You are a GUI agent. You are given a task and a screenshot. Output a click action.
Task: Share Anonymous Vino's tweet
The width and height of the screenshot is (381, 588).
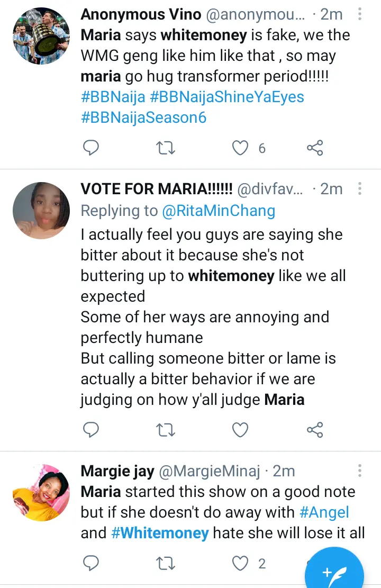tap(315, 148)
